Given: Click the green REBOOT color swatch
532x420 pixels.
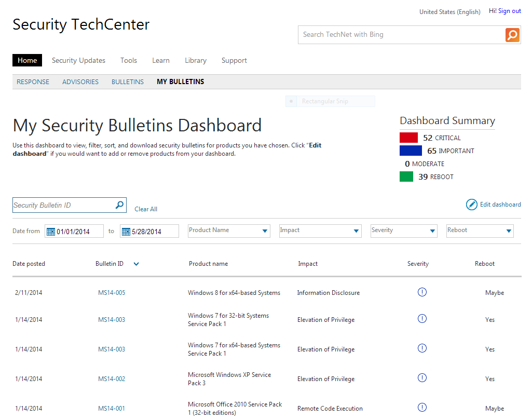Looking at the screenshot, I should (406, 177).
